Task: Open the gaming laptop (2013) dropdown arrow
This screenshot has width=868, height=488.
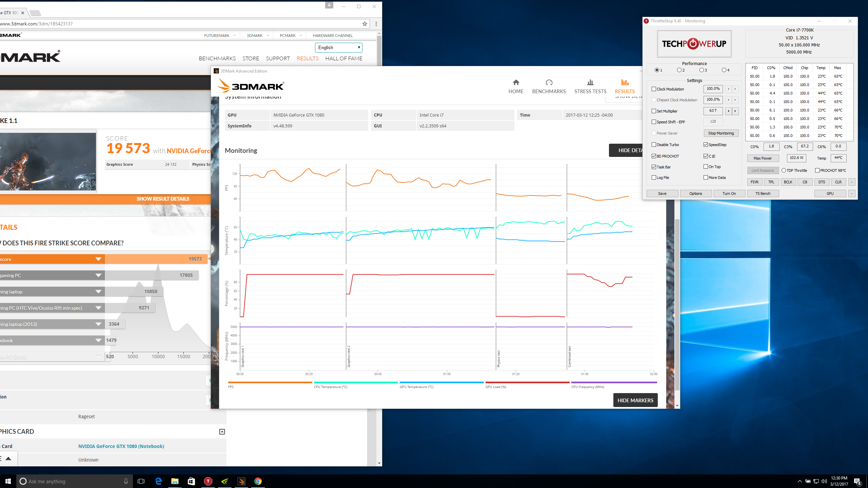Action: (98, 324)
